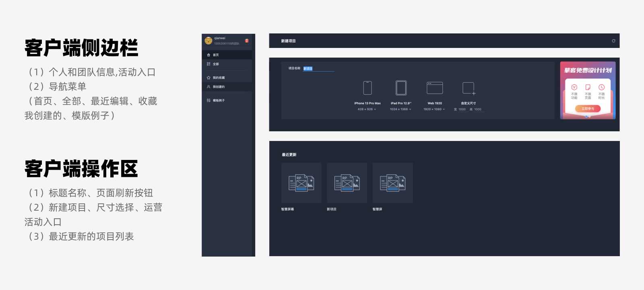The image size is (644, 290).
Task: Click the person icon beside 我创建的
Action: [208, 87]
